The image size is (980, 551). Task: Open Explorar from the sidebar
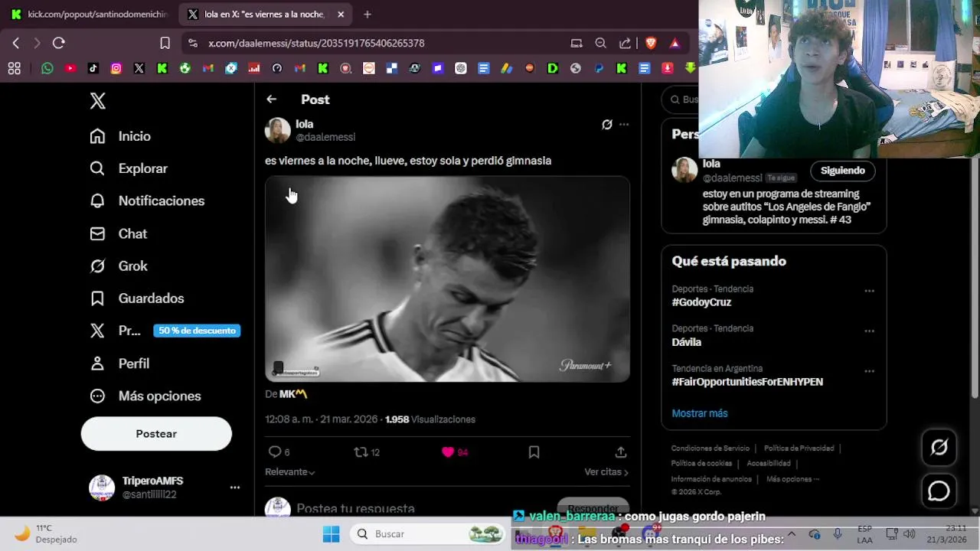coord(129,168)
